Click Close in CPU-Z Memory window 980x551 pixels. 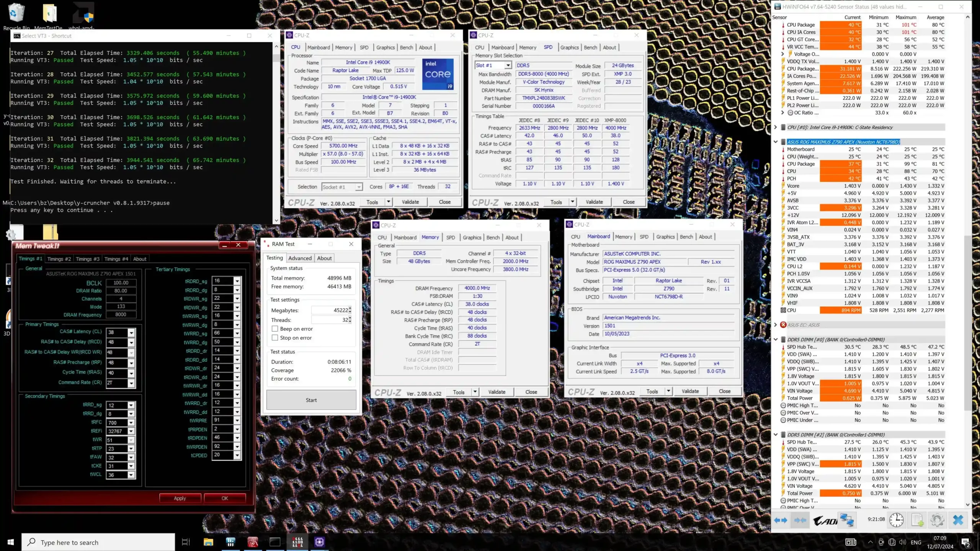click(x=531, y=392)
